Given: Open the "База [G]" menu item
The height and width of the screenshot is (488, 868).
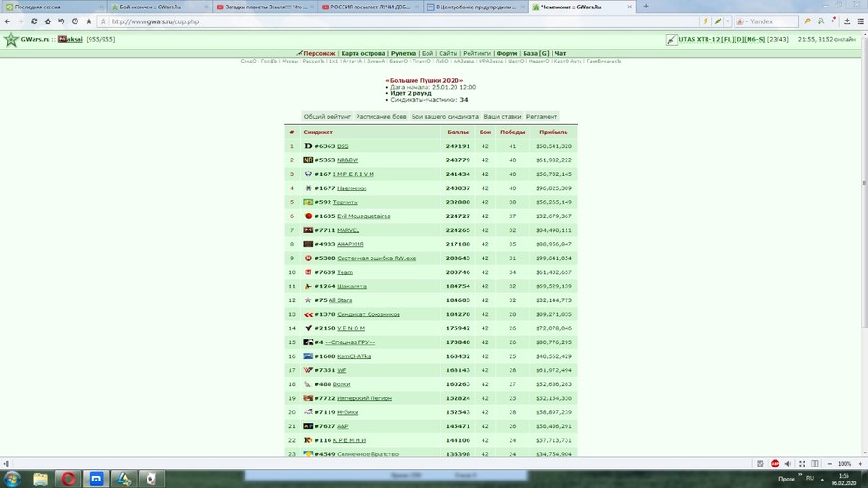Looking at the screenshot, I should point(536,54).
